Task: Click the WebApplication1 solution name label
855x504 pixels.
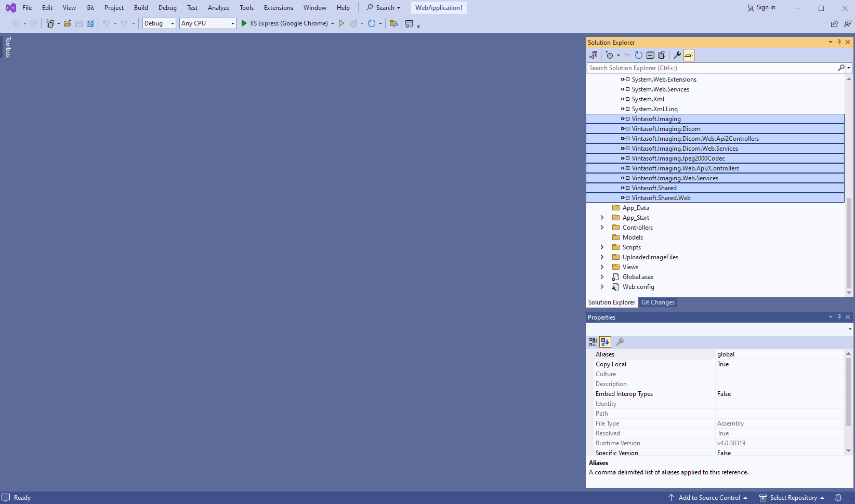Action: coord(439,8)
